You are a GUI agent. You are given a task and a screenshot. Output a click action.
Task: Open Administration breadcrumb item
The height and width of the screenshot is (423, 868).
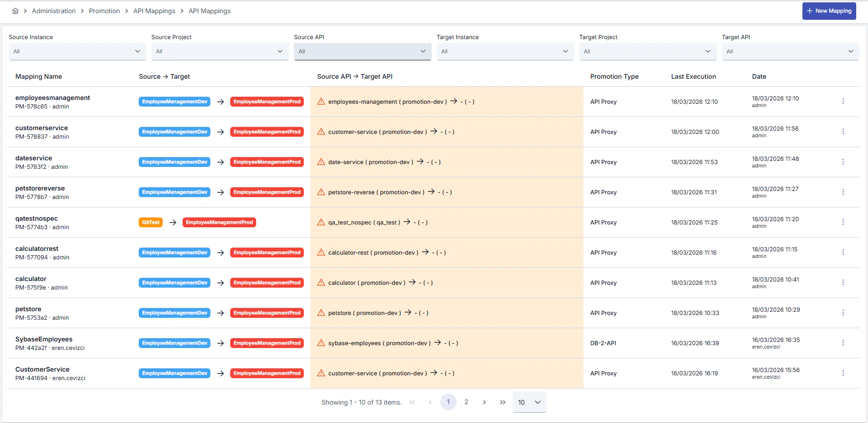click(54, 11)
